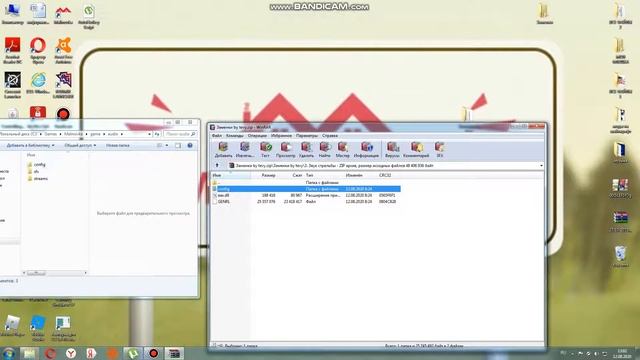640x360 pixels.
Task: Select the sfx folder in Explorer window
Action: tap(33, 171)
